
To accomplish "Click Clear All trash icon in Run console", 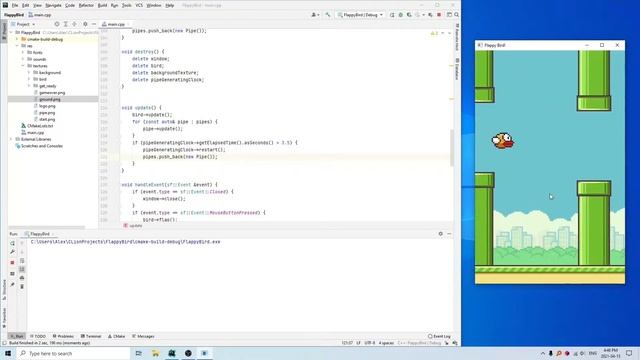I will tap(22, 287).
